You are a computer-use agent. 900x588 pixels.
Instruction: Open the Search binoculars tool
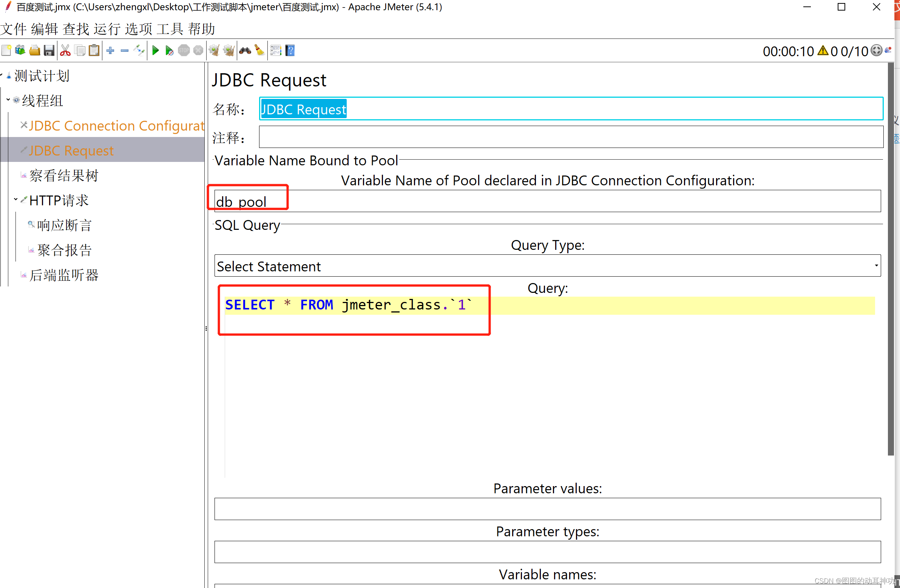click(245, 50)
